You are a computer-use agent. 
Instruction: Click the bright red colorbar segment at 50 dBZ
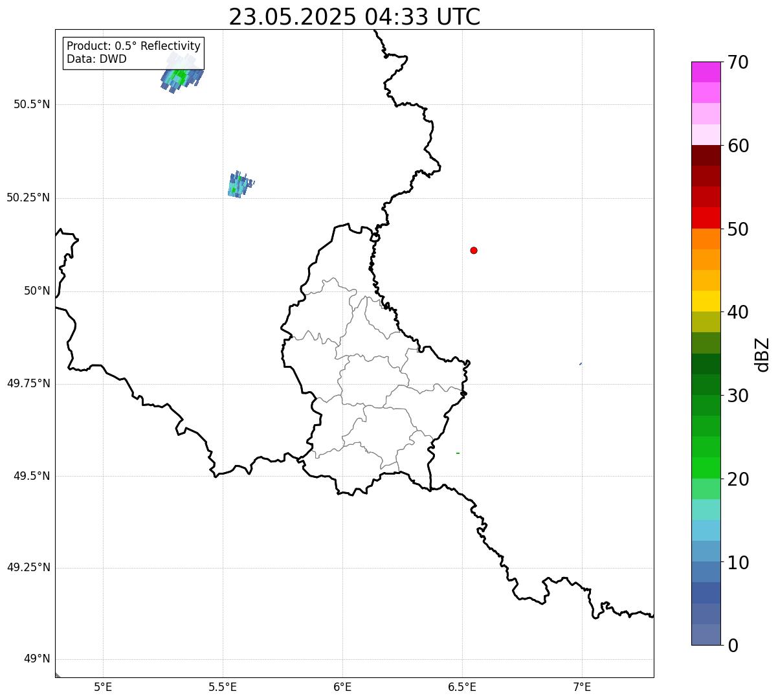(x=706, y=218)
